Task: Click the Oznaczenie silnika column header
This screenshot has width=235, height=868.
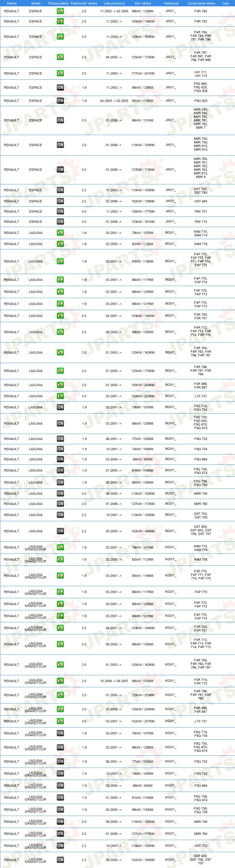Action: [201, 3]
